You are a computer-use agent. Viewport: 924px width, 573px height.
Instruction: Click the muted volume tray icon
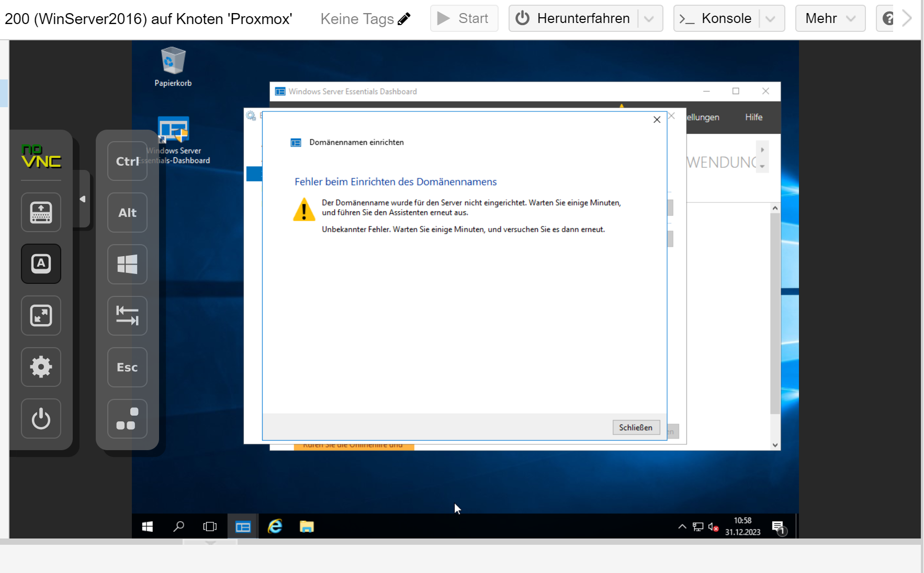click(x=713, y=527)
